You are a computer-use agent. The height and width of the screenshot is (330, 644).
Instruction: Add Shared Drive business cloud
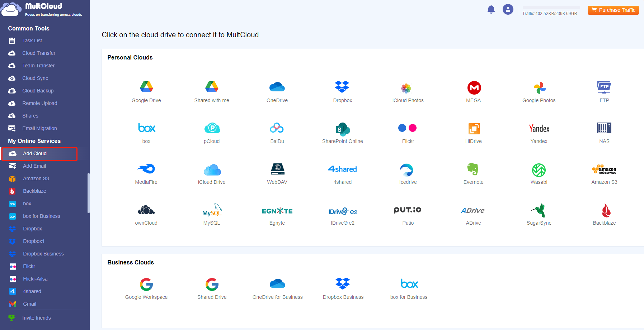(x=212, y=284)
